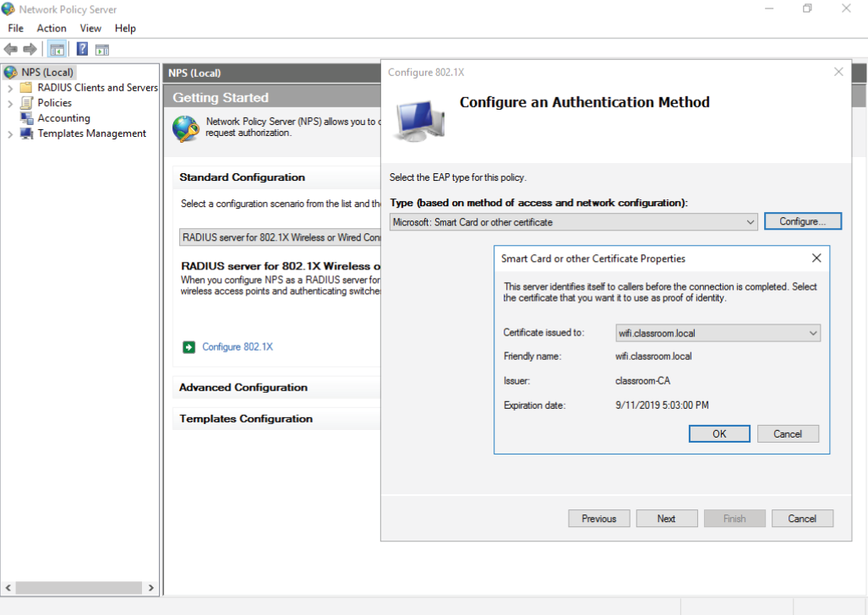The width and height of the screenshot is (868, 615).
Task: Select the RADIUS Clients and Servers label
Action: click(97, 88)
